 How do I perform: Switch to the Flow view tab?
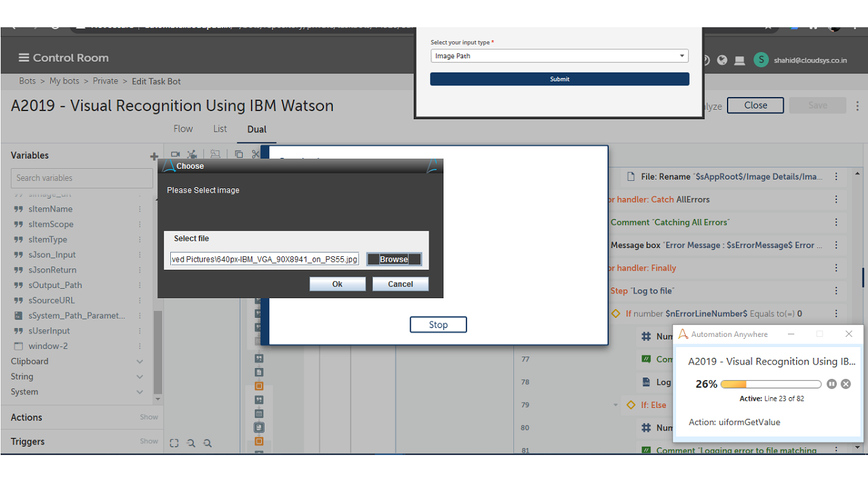(x=183, y=129)
